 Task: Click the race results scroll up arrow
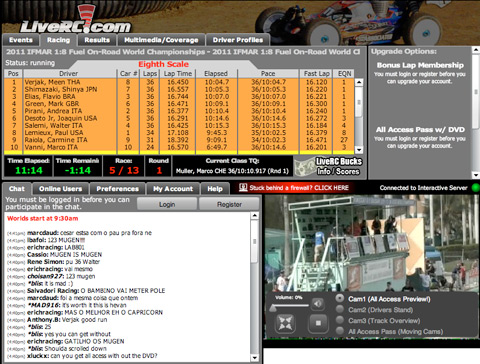coord(359,82)
